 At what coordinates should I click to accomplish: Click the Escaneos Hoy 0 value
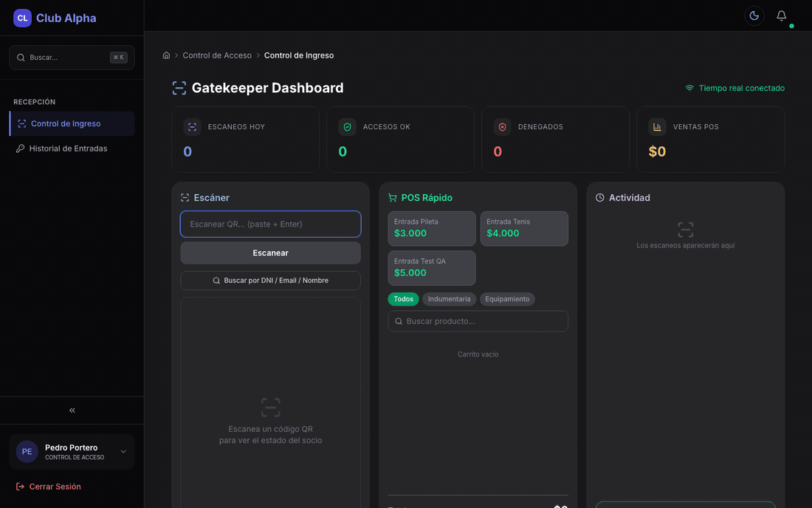(187, 151)
